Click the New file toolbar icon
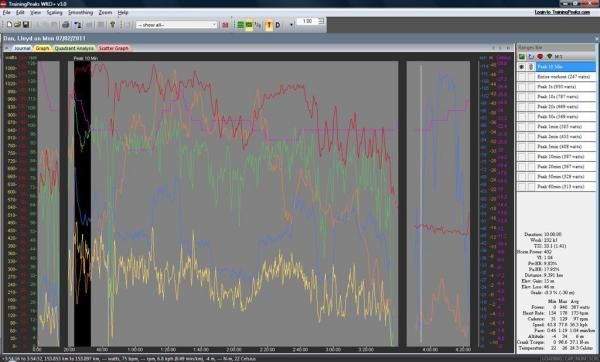This screenshot has height=362, width=600. (x=9, y=25)
